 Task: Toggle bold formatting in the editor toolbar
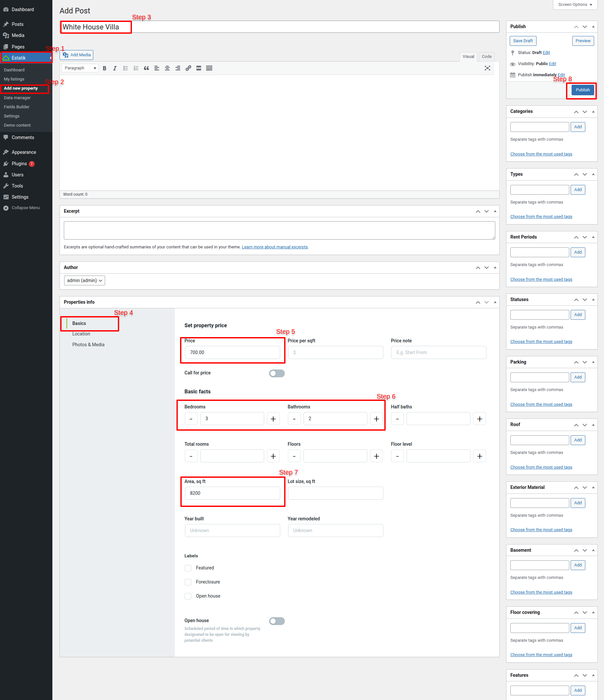pos(104,68)
